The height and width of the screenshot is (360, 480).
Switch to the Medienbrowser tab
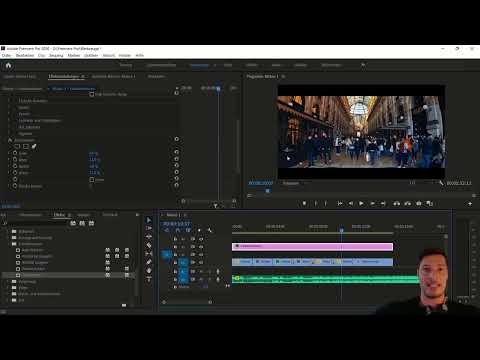click(30, 215)
